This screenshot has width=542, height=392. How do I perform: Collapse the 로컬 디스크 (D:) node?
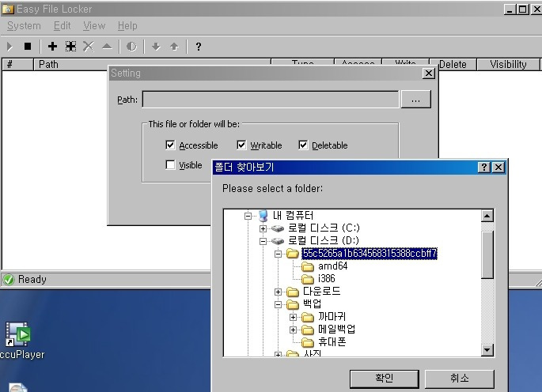pyautogui.click(x=263, y=241)
